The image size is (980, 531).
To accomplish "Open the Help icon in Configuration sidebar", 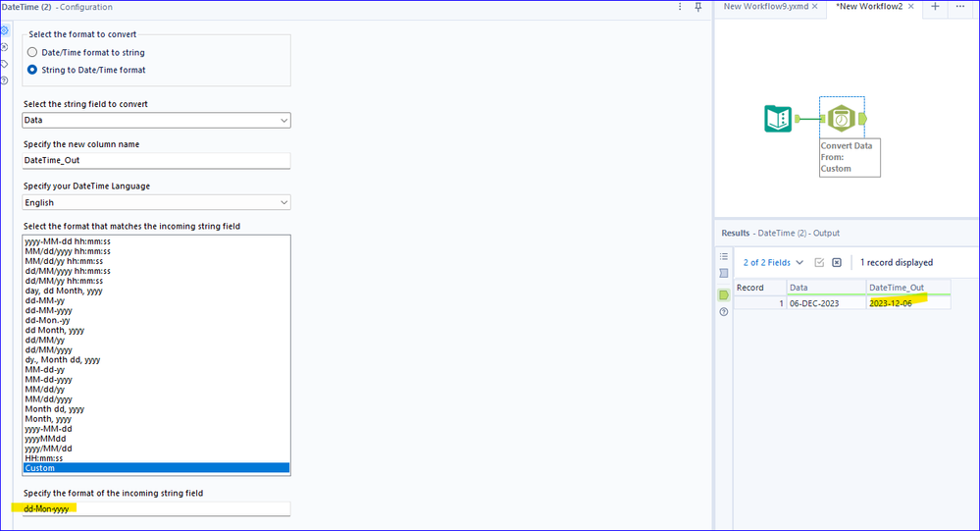I will pos(4,80).
